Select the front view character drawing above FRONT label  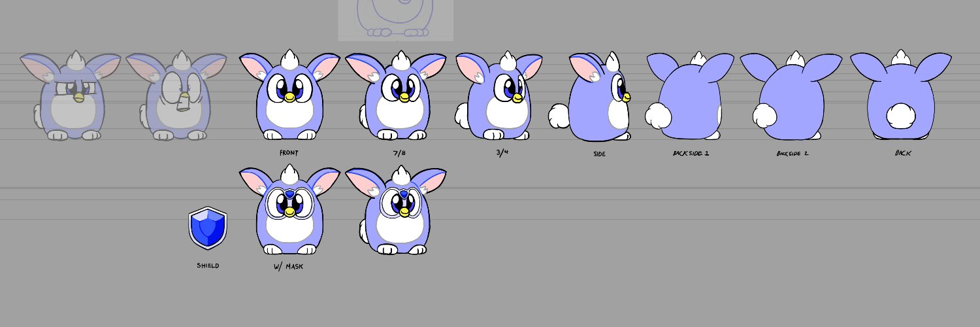click(x=289, y=95)
